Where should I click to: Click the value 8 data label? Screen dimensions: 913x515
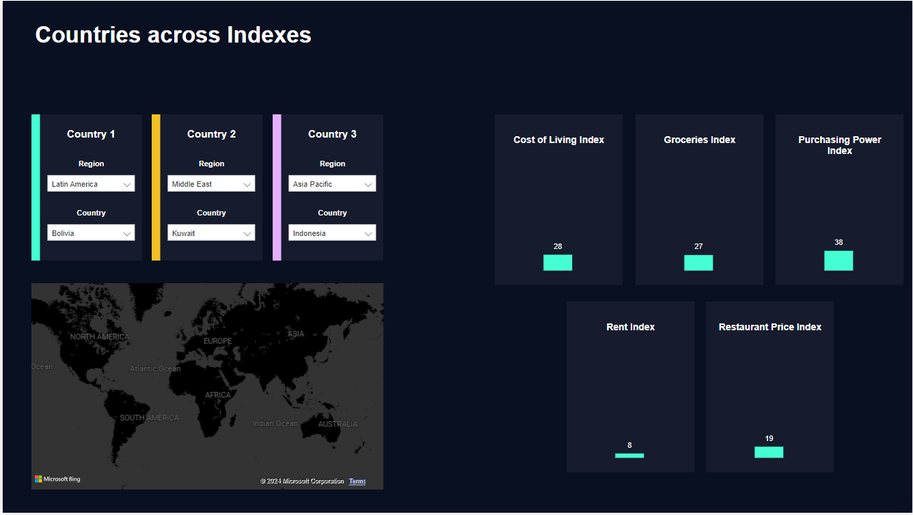629,445
